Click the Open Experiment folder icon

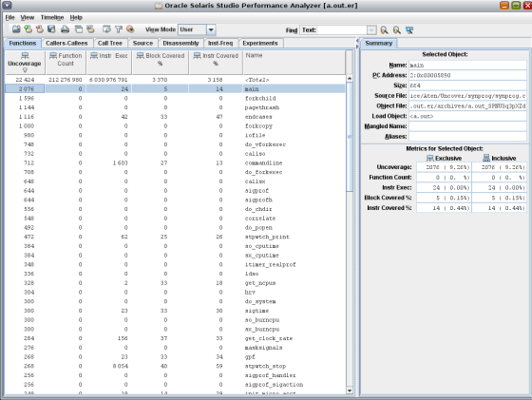pyautogui.click(x=16, y=29)
